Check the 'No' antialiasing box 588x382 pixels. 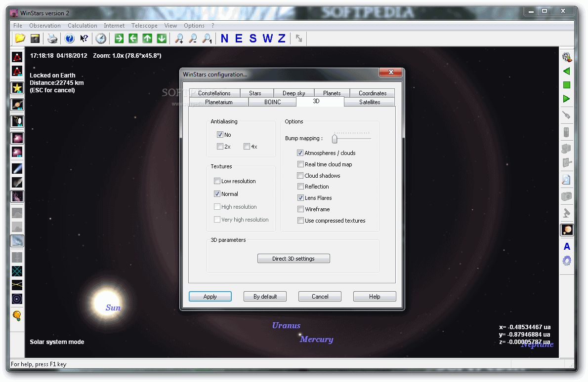(220, 134)
